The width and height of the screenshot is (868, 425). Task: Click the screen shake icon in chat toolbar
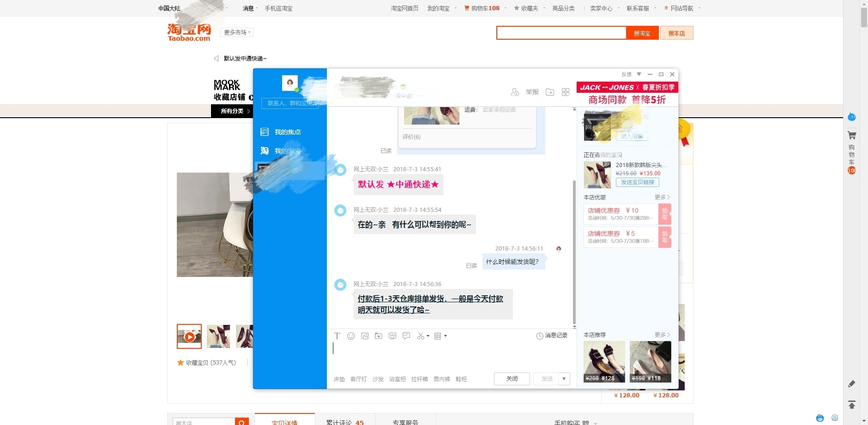pos(392,336)
